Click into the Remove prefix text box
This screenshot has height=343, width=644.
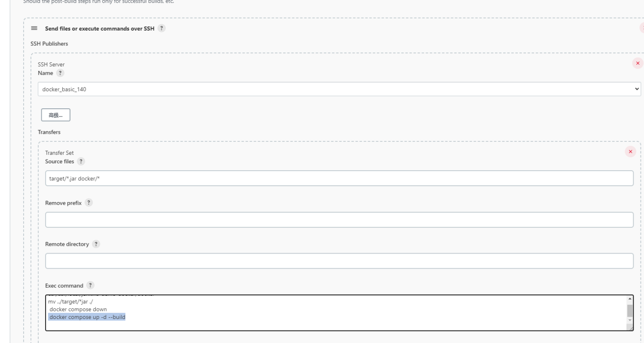[x=339, y=220]
